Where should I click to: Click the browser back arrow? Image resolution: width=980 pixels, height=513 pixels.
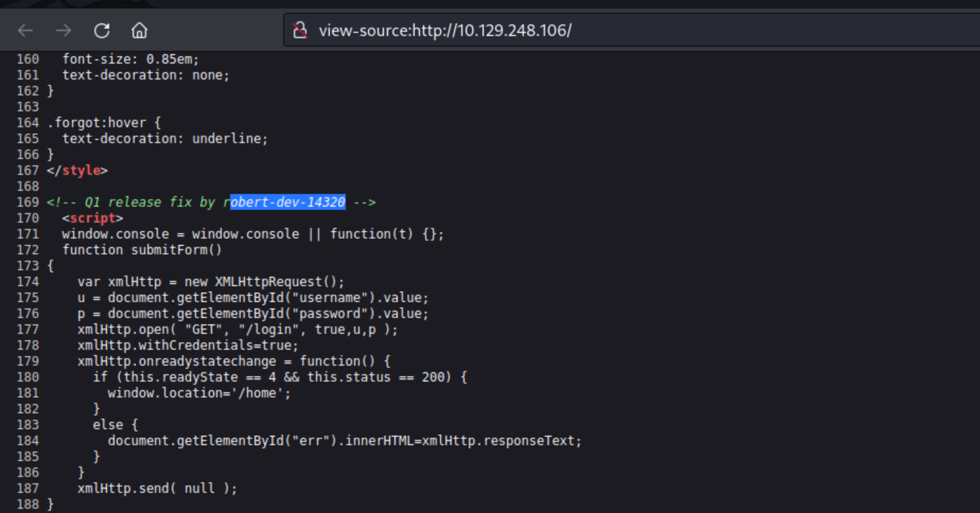tap(25, 31)
